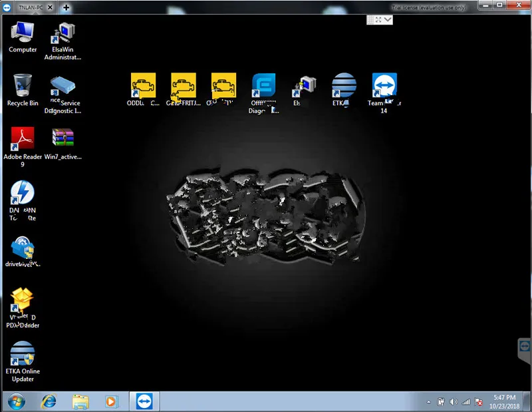
Task: Click the ETKA globe desktop shortcut
Action: coord(344,89)
